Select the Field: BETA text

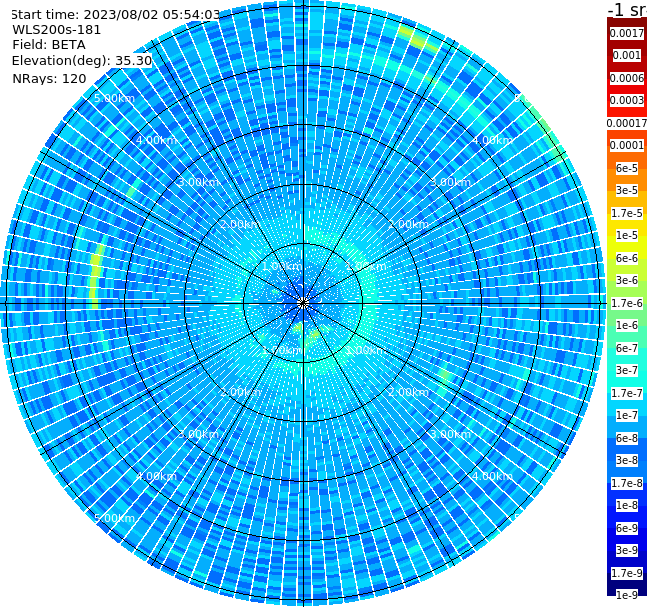pos(49,45)
